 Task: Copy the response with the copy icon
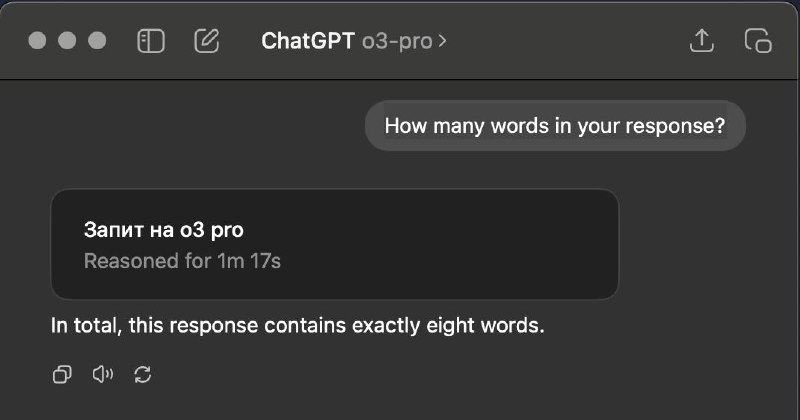click(62, 375)
